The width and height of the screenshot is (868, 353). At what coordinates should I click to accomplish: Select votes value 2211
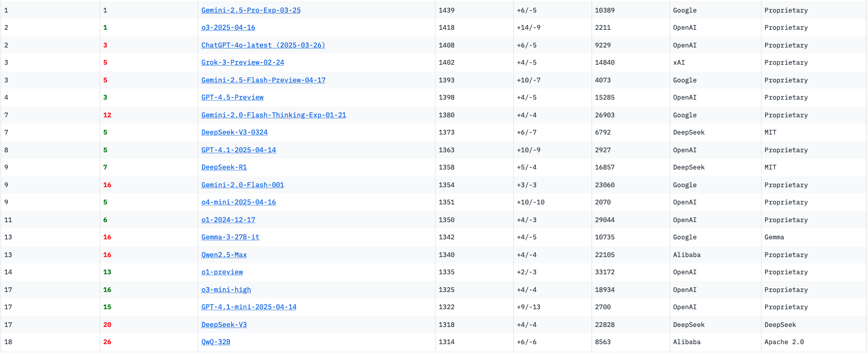pos(603,28)
